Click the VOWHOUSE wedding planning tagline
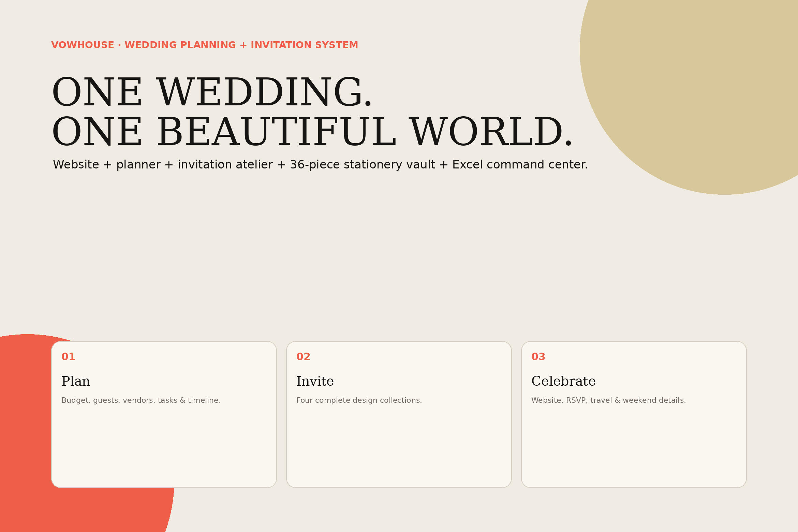 (205, 45)
